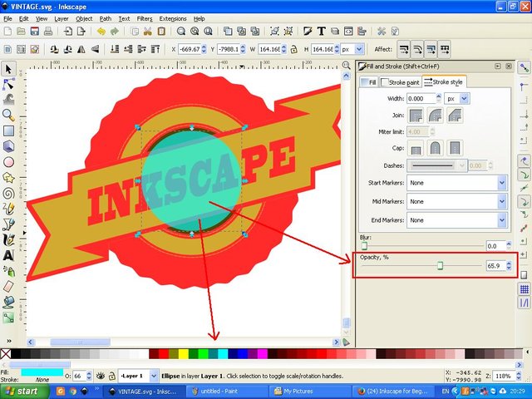
Task: Choose the Miter join style
Action: coord(416,116)
